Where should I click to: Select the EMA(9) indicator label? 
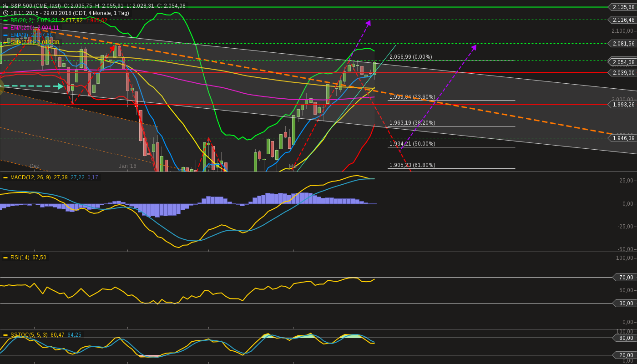pyautogui.click(x=20, y=35)
